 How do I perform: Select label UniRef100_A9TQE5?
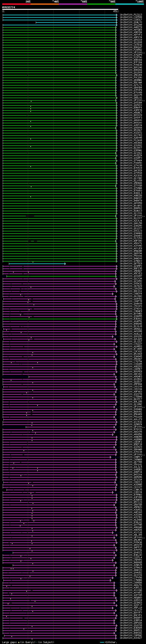coord(131,30)
